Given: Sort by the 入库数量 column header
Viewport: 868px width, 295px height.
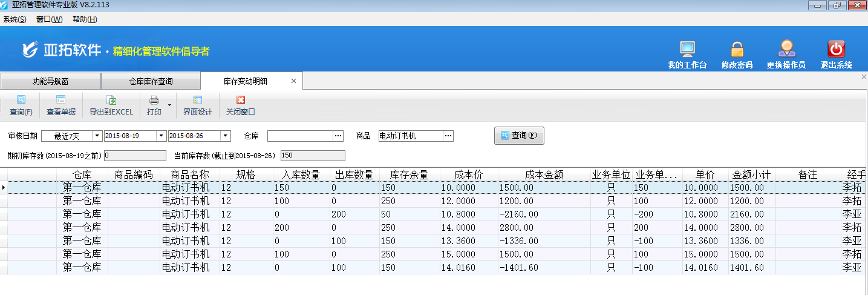Looking at the screenshot, I should tap(300, 175).
